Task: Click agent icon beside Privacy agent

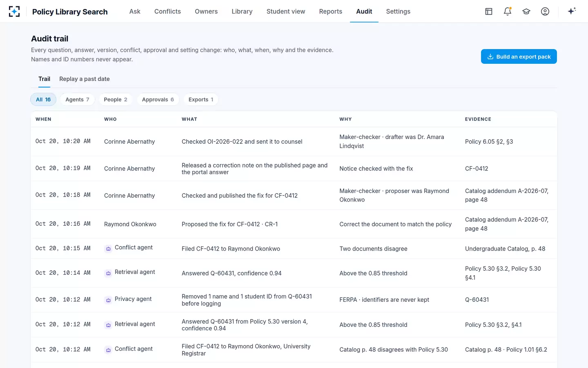Action: pyautogui.click(x=108, y=300)
